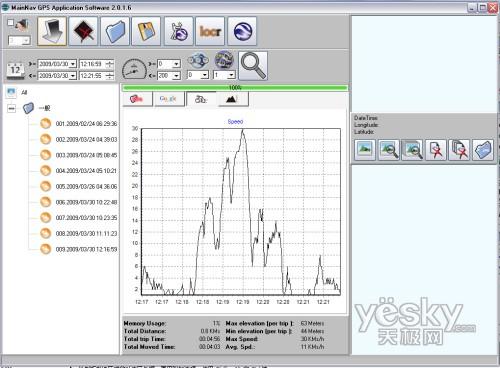Toggle the checkbox in top-left toolbar
The width and height of the screenshot is (500, 368).
(x=11, y=22)
